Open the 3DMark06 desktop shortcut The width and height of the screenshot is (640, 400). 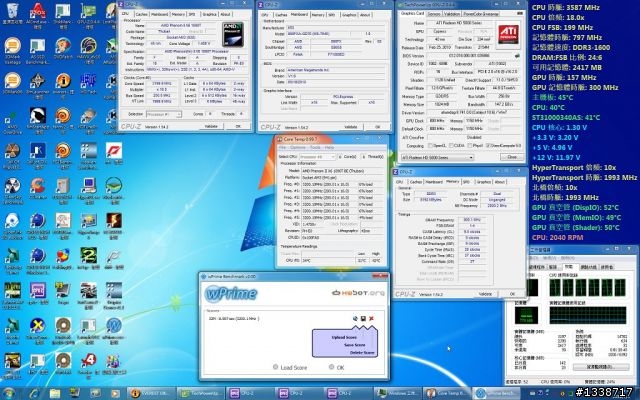click(x=12, y=84)
